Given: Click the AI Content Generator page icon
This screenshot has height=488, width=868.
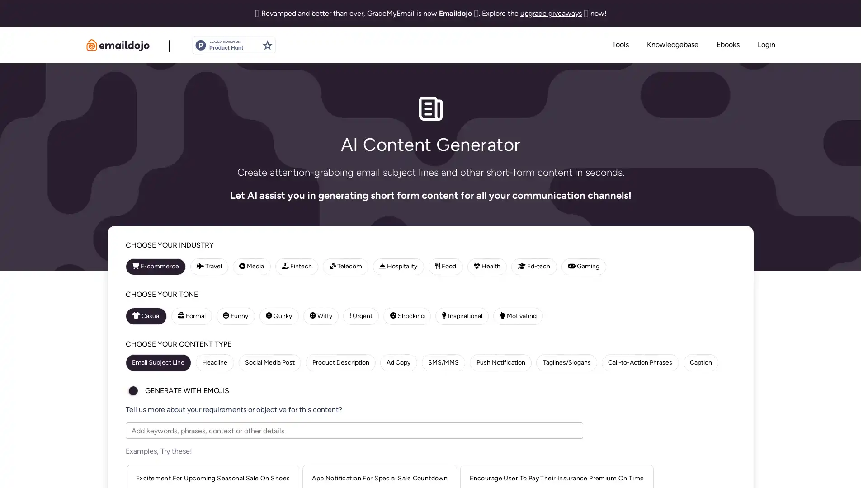Looking at the screenshot, I should point(430,108).
